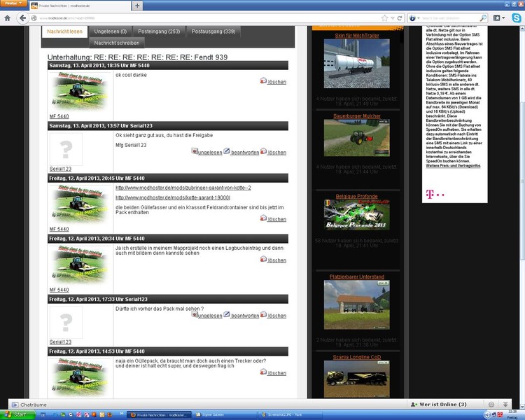Delete the 13:57 Serial123 message

pyautogui.click(x=277, y=153)
